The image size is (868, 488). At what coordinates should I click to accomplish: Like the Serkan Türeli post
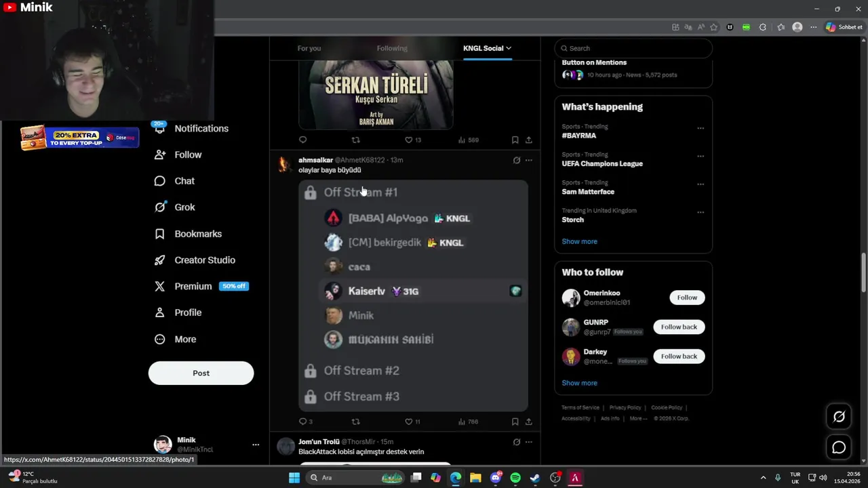[x=413, y=140]
